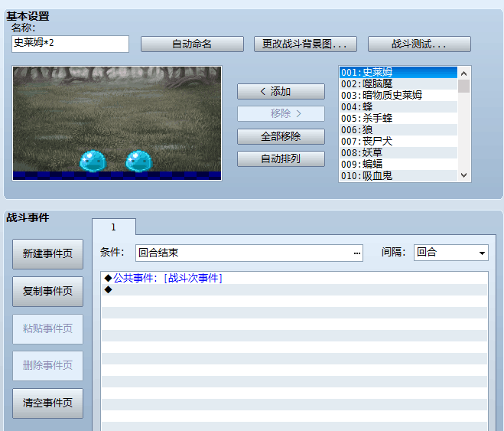Start 战斗测试
This screenshot has width=504, height=431.
[x=419, y=44]
